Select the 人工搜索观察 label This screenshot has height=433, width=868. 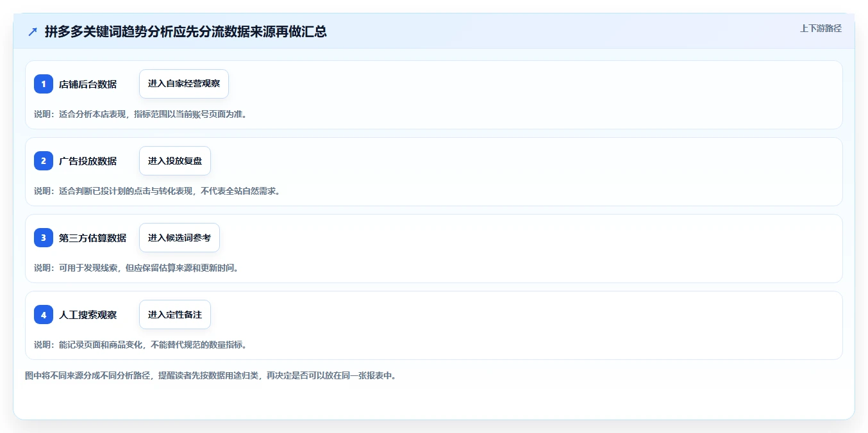tap(88, 315)
